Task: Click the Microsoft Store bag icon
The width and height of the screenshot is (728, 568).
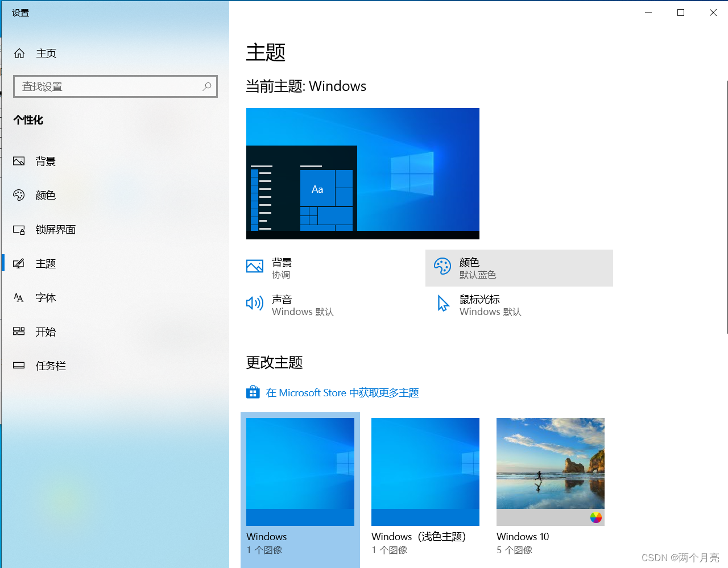Action: pos(253,392)
